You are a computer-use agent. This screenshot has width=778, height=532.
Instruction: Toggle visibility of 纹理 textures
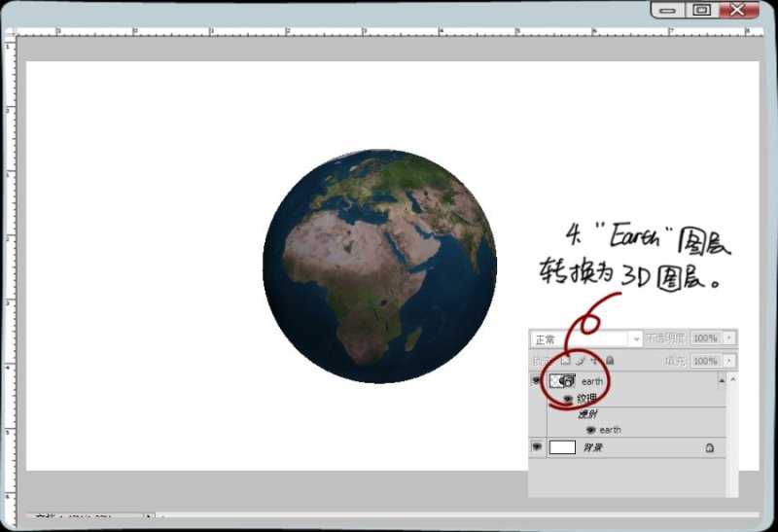pos(568,399)
